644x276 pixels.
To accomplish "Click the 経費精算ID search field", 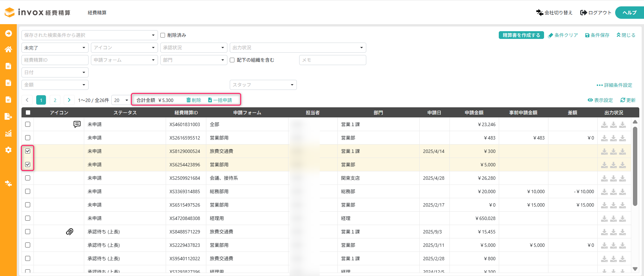I will (x=55, y=60).
